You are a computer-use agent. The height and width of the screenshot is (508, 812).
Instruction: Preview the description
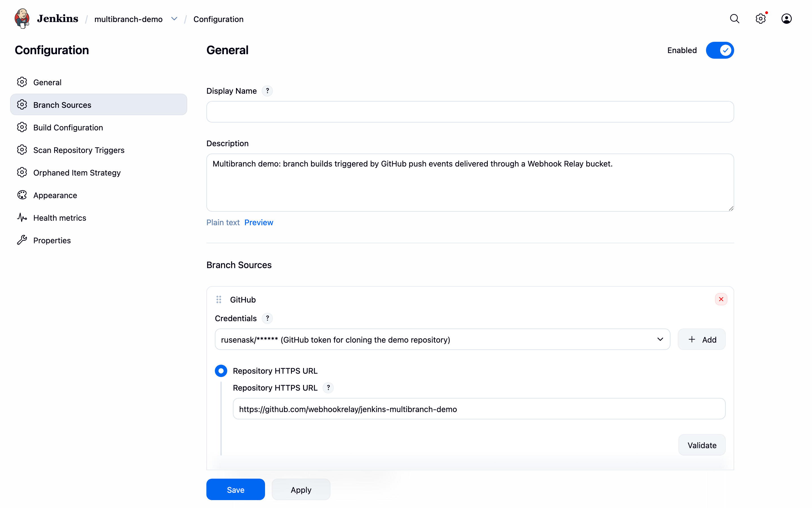[x=259, y=222]
